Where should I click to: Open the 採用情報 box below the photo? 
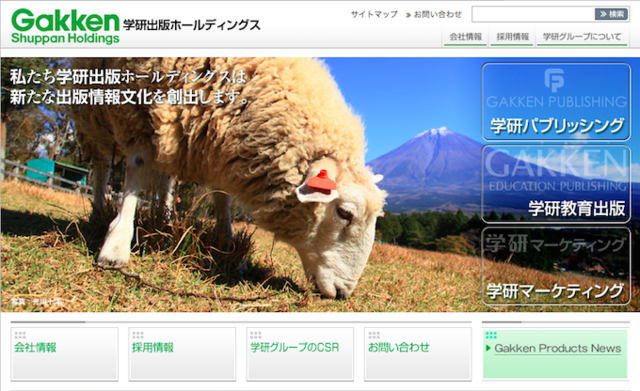[182, 354]
